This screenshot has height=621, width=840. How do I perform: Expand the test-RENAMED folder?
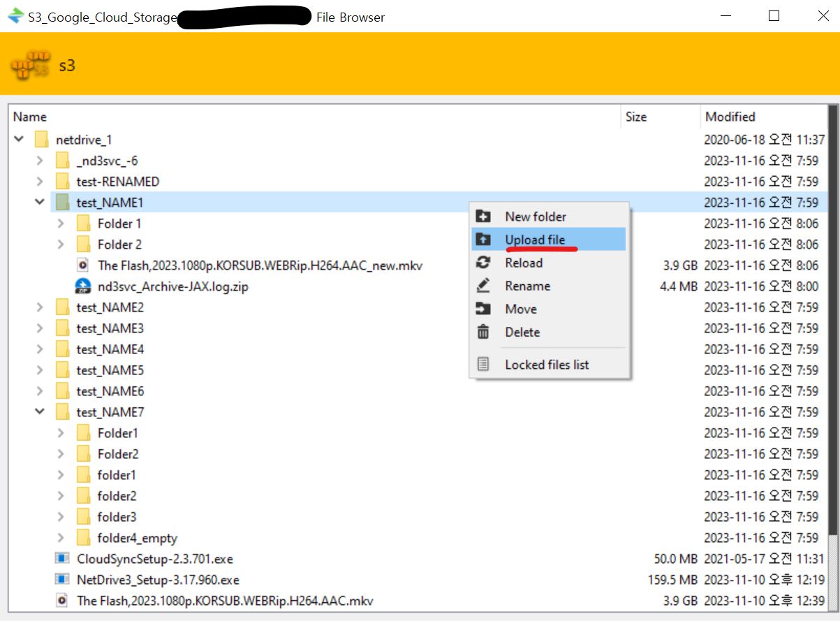(x=40, y=182)
